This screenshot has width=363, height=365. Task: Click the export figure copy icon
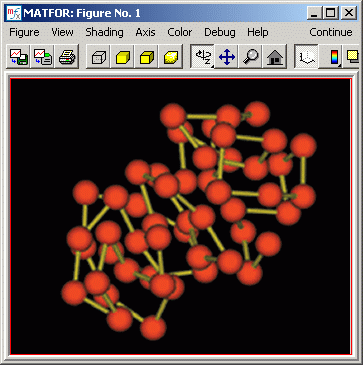point(43,57)
